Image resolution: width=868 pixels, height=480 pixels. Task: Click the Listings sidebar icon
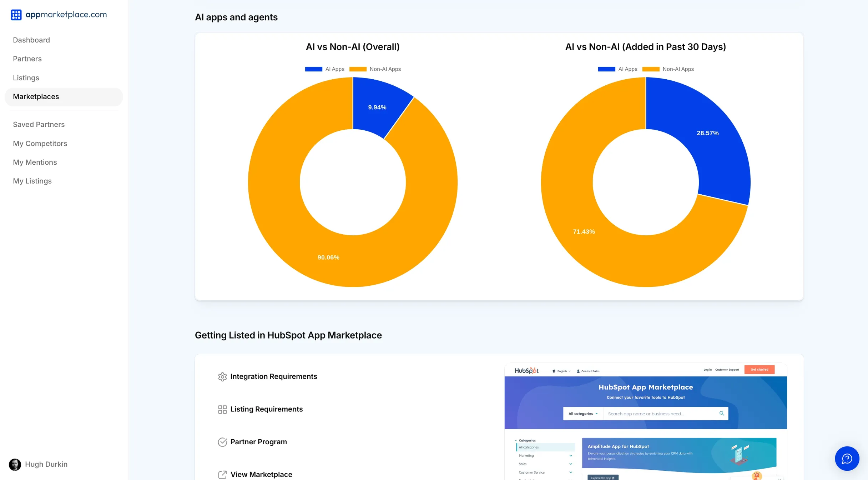[x=25, y=77]
